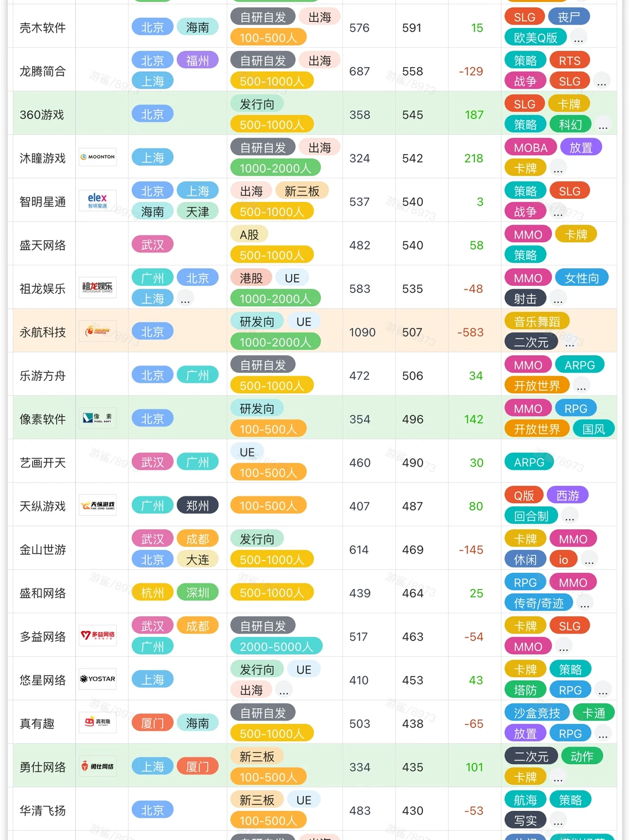Open the 像素软件 Pixel Soft logo

(97, 418)
